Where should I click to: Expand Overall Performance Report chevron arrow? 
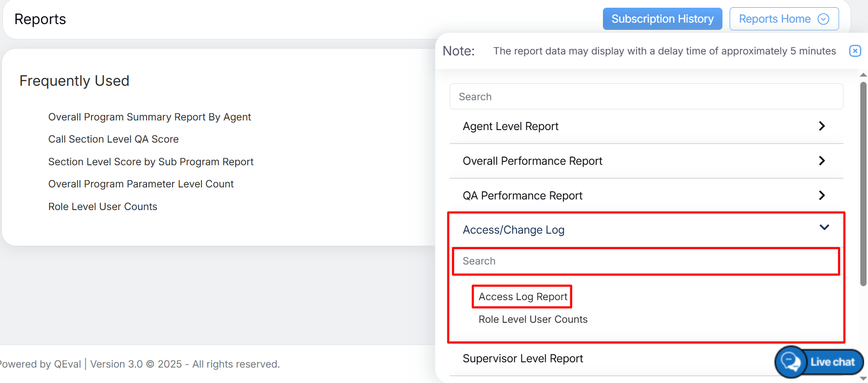[x=822, y=161]
